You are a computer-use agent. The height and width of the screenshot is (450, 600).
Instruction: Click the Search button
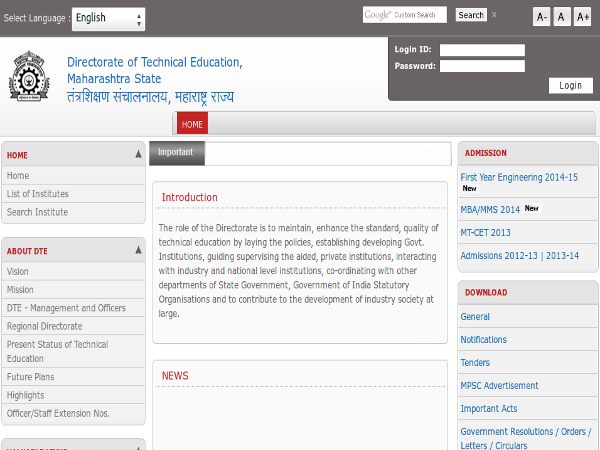point(471,15)
